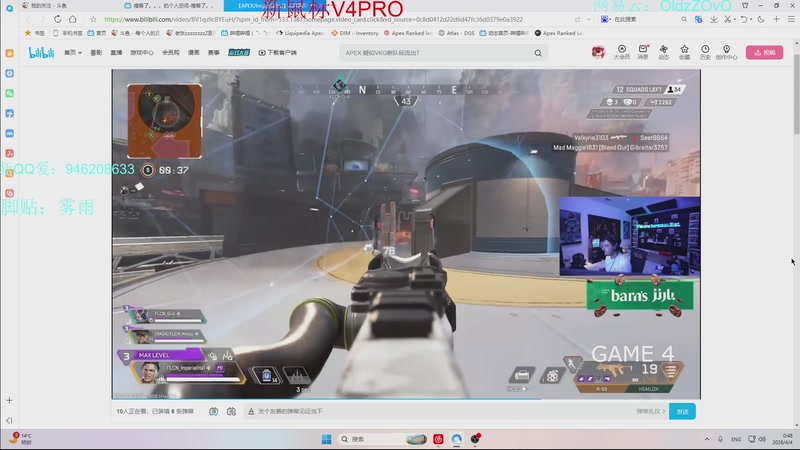The height and width of the screenshot is (450, 800).
Task: Open the OBS-like app on taskbar
Action: click(x=476, y=439)
